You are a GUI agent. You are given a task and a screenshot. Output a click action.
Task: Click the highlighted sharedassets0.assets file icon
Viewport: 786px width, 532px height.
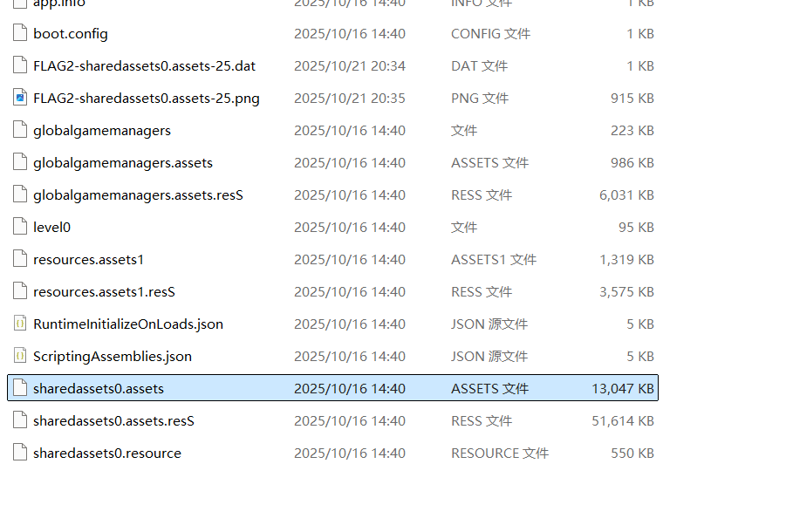point(20,388)
